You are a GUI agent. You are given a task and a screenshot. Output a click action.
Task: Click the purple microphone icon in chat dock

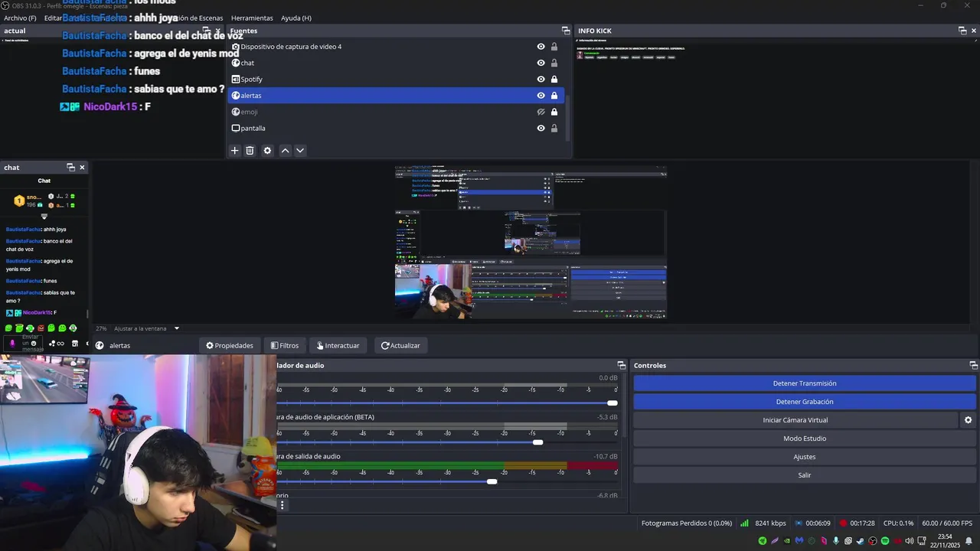click(11, 344)
